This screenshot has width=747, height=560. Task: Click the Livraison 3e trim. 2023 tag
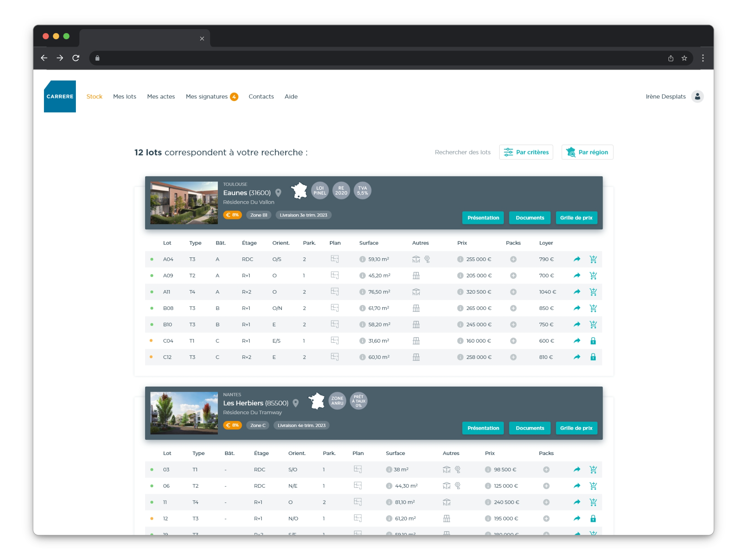303,215
